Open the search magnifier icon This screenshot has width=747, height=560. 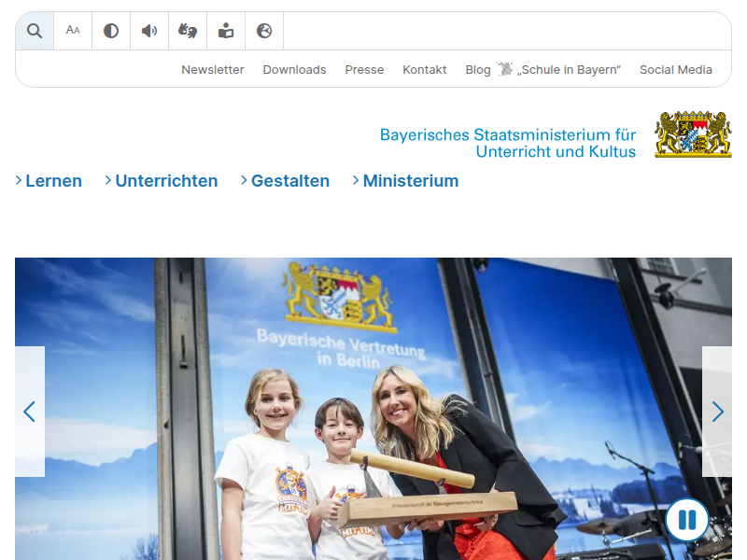[35, 31]
